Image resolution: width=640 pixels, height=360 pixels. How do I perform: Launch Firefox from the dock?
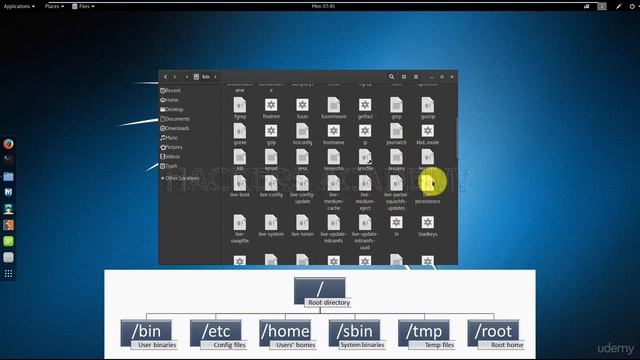click(8, 144)
